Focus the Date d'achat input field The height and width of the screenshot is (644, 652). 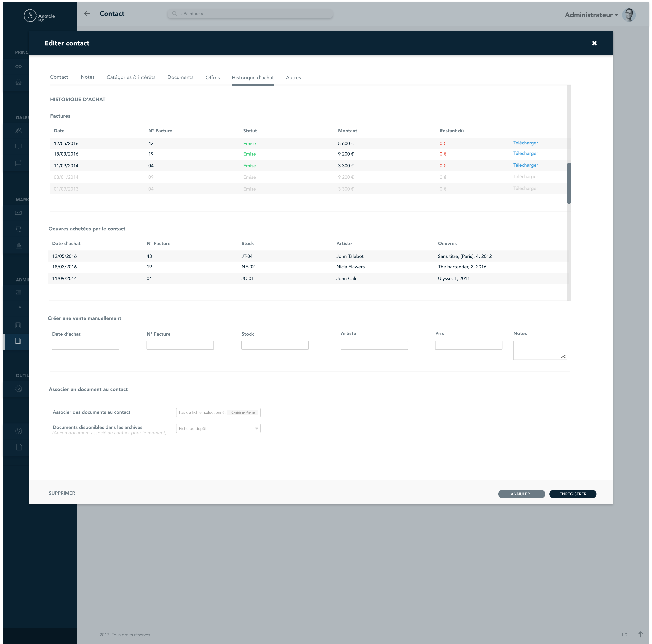[x=85, y=345]
